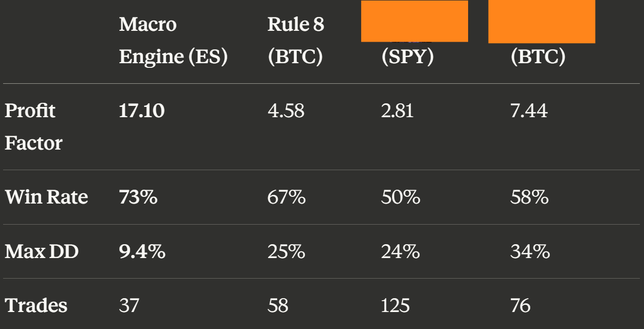Click the 17.10 profit factor value

click(142, 111)
